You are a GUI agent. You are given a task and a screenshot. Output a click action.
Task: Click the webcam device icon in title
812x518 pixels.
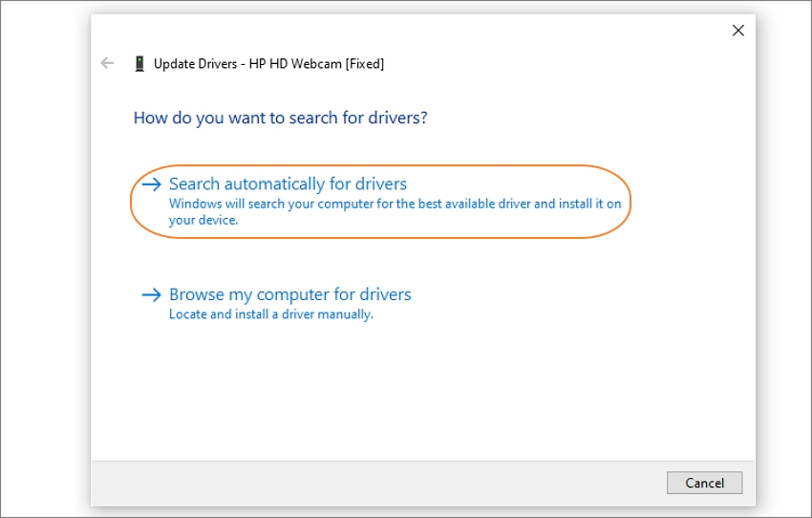[x=139, y=64]
